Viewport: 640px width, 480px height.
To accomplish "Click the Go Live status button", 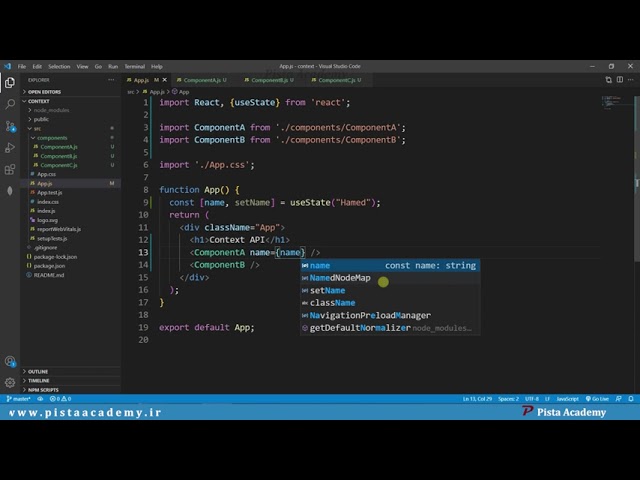I will [x=597, y=399].
